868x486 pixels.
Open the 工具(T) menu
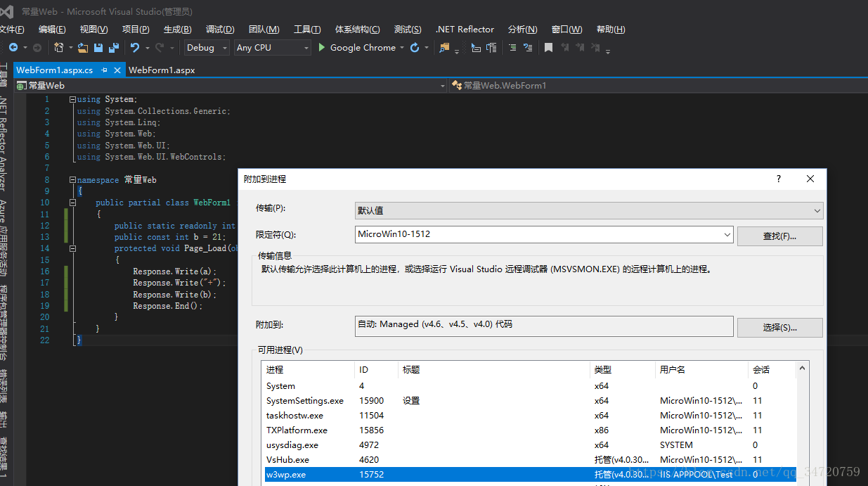tap(307, 29)
